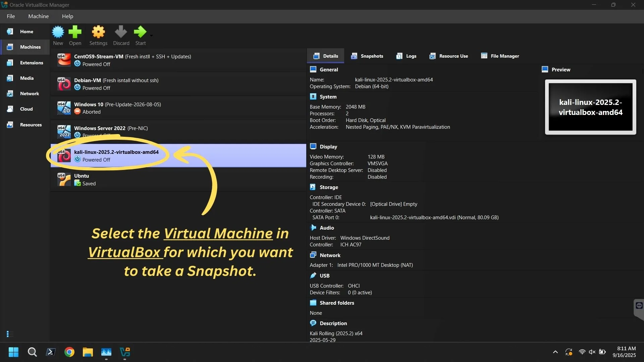644x362 pixels.
Task: Select the Network section in the sidebar
Action: [30, 94]
